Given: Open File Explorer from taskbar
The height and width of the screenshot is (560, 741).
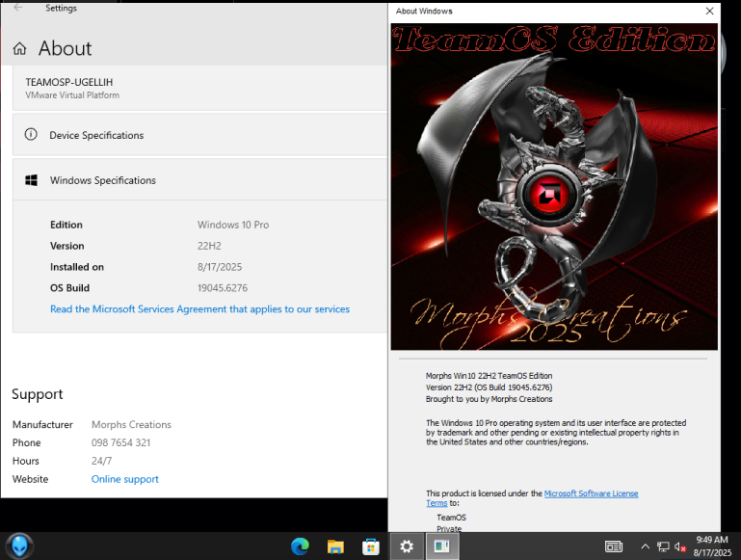Looking at the screenshot, I should click(335, 547).
